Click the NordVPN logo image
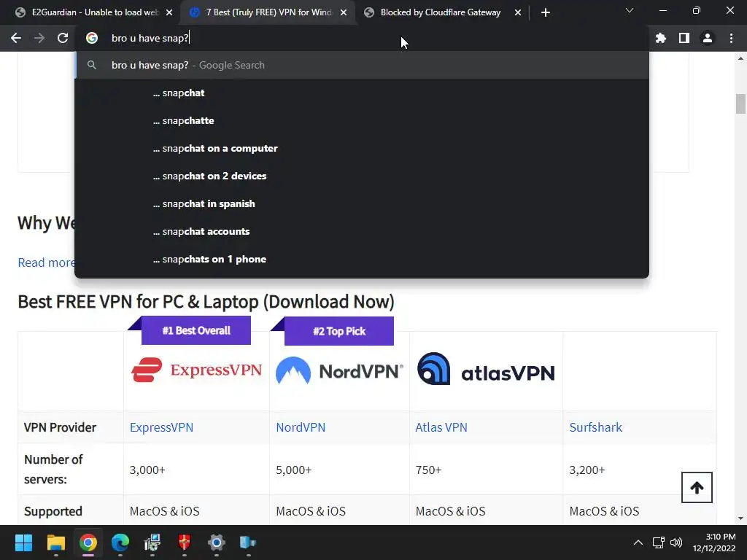The width and height of the screenshot is (747, 560). tap(339, 370)
